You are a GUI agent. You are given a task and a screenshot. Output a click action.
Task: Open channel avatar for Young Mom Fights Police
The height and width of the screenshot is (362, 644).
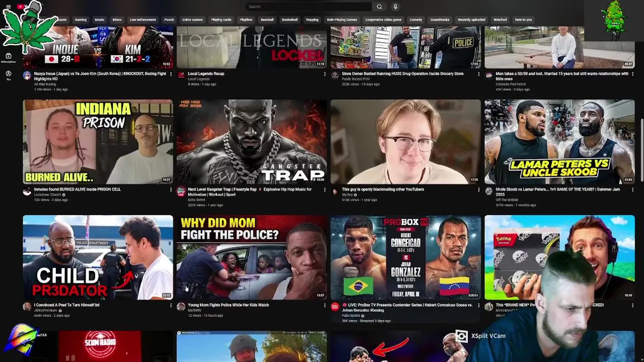181,307
